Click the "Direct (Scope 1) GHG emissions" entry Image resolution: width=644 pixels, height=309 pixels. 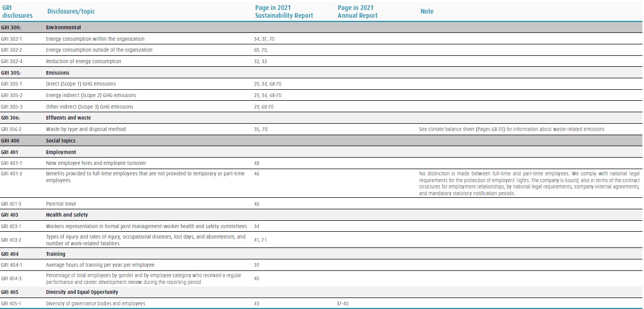tap(81, 84)
